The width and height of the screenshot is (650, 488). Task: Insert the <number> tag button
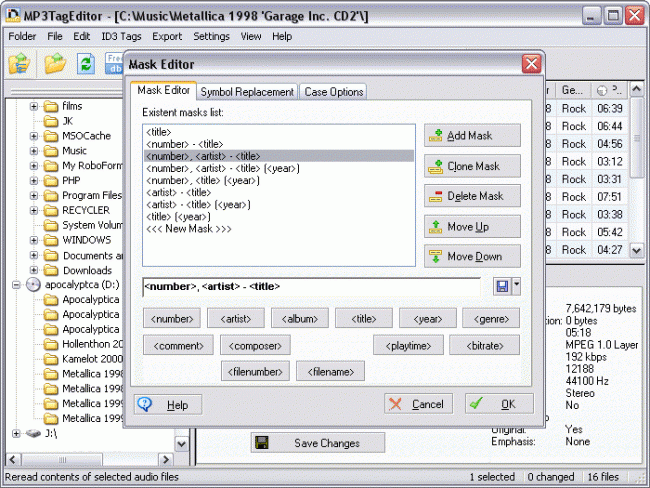[172, 318]
